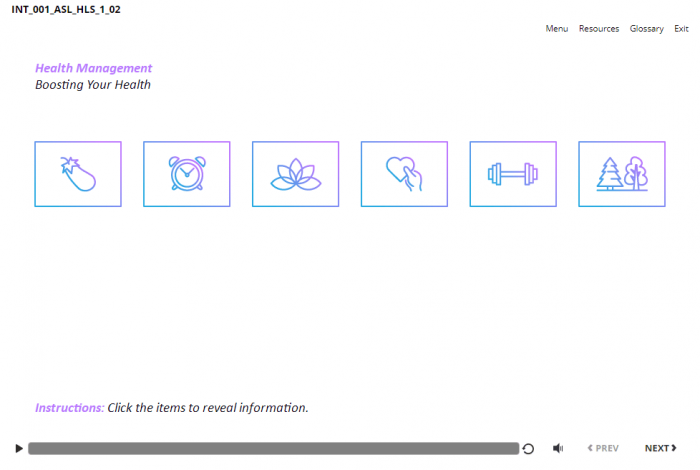
Task: Click the heart with hand icon
Action: pos(404,174)
